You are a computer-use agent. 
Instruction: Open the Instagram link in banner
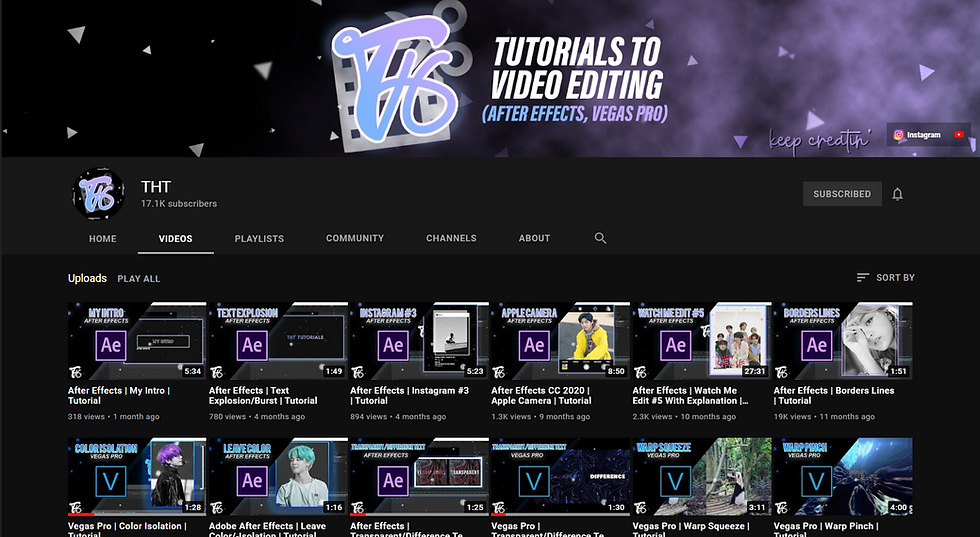click(x=917, y=134)
